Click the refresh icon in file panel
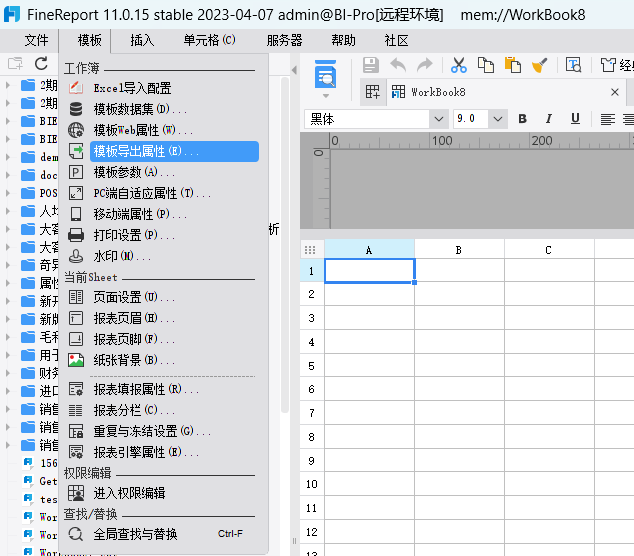This screenshot has height=556, width=634. pyautogui.click(x=41, y=63)
